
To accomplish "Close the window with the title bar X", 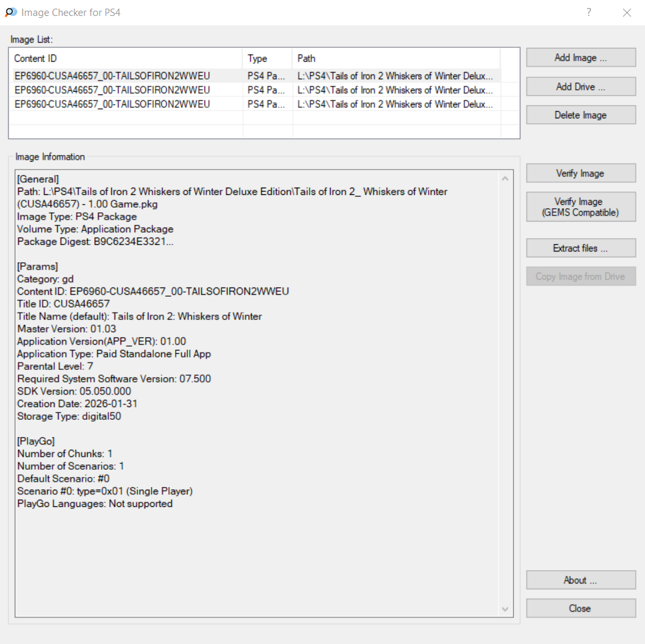I will coord(626,13).
